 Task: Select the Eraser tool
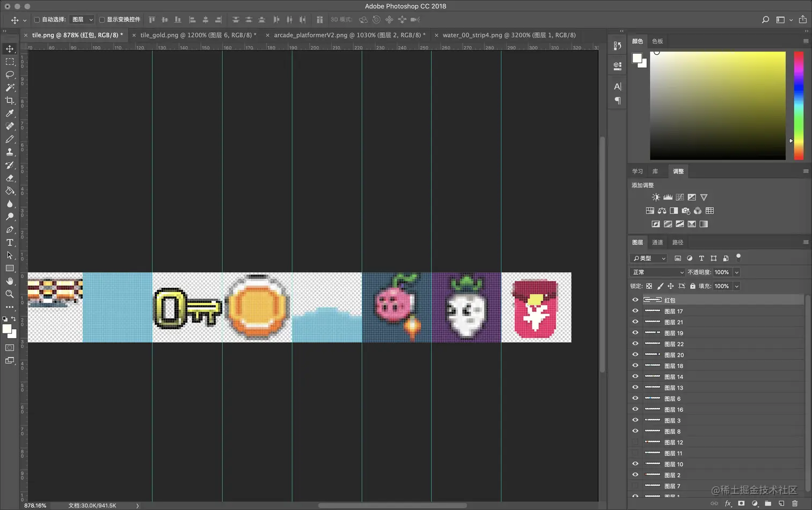click(x=10, y=178)
